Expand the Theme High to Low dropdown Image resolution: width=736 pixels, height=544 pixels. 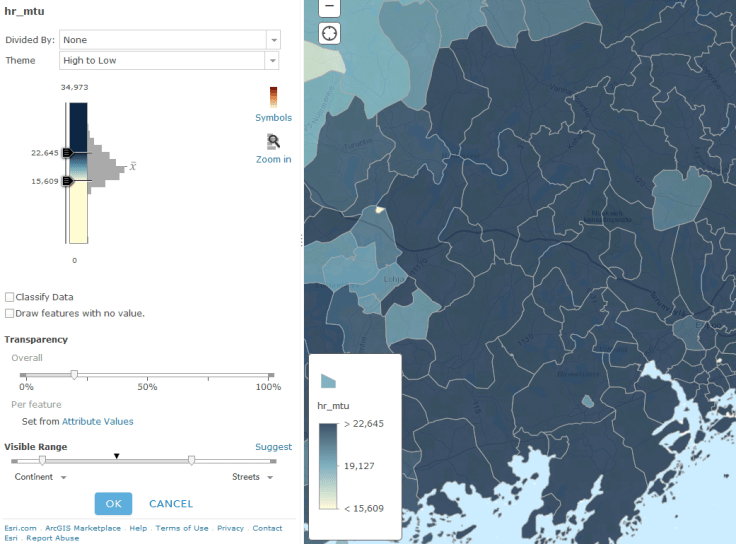[x=272, y=60]
